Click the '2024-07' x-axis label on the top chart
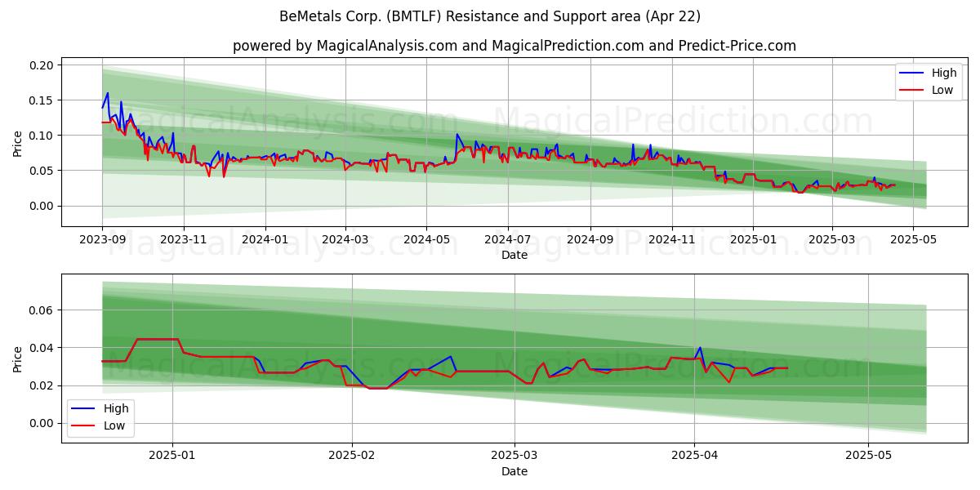 508,241
